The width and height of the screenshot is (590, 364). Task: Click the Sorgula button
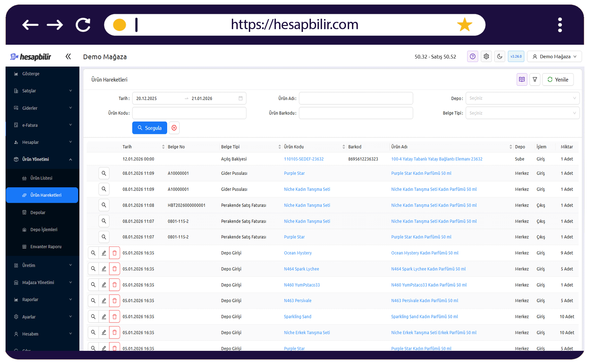tap(150, 128)
